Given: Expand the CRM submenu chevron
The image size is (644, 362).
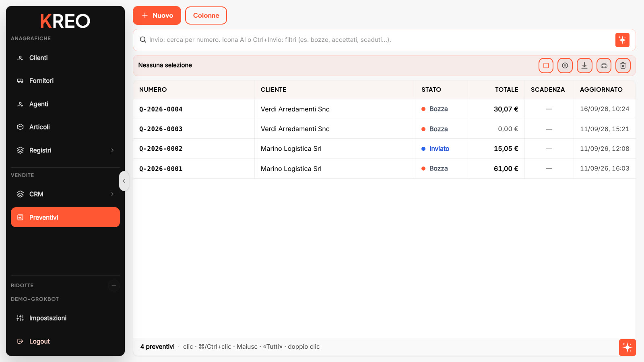Looking at the screenshot, I should [x=112, y=194].
